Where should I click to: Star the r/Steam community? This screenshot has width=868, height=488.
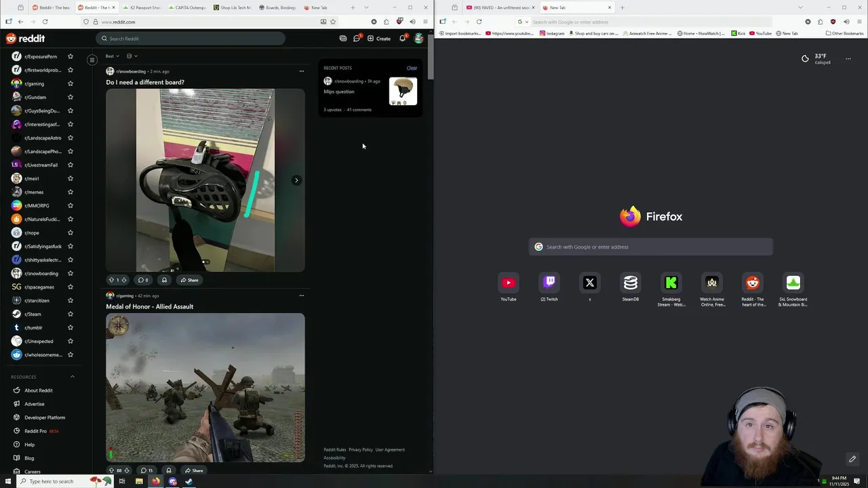[x=70, y=314]
